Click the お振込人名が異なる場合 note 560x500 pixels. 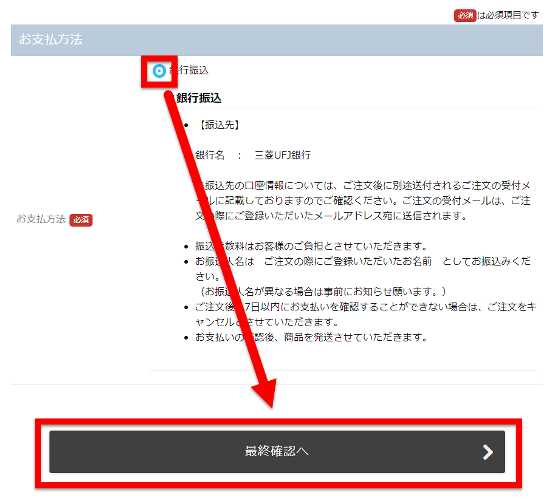point(323,292)
